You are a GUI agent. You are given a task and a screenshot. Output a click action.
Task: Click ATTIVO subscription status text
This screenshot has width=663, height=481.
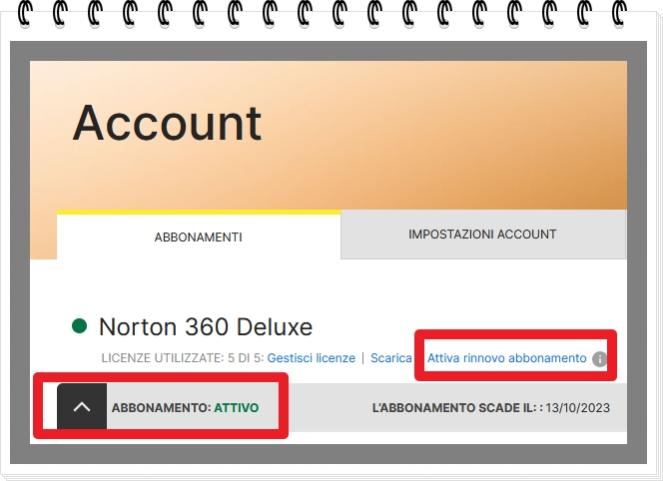point(236,408)
